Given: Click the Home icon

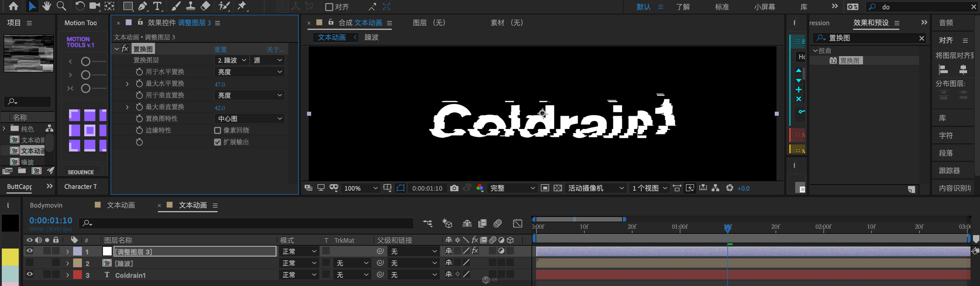Looking at the screenshot, I should point(13,6).
